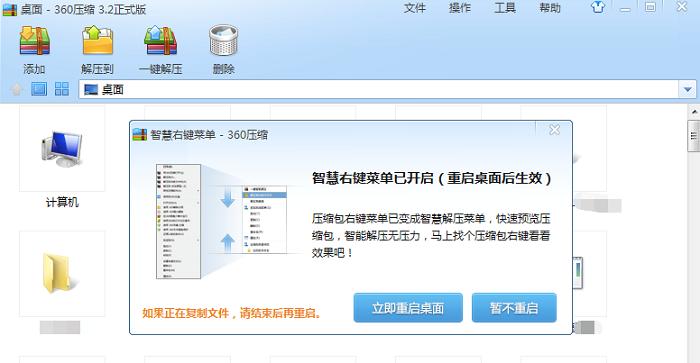Click 暂不重启 (Don't restart now) button
This screenshot has width=700, height=363.
tap(514, 308)
